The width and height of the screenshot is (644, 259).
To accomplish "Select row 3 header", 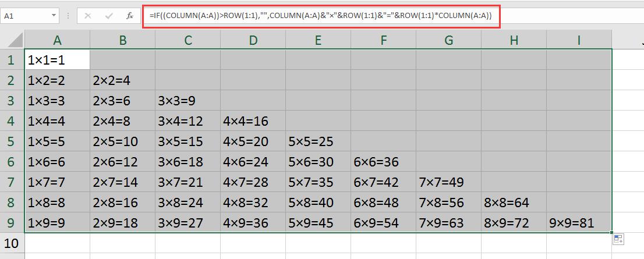I will [x=12, y=101].
